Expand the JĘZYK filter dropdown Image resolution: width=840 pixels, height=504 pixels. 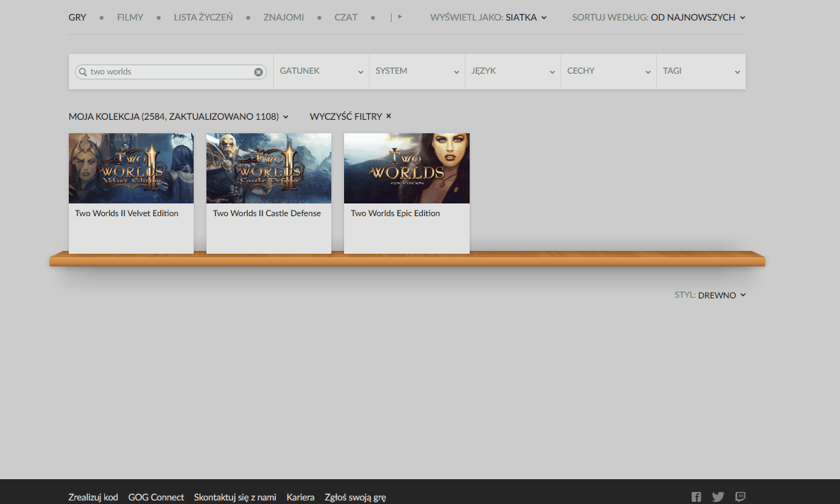[513, 71]
